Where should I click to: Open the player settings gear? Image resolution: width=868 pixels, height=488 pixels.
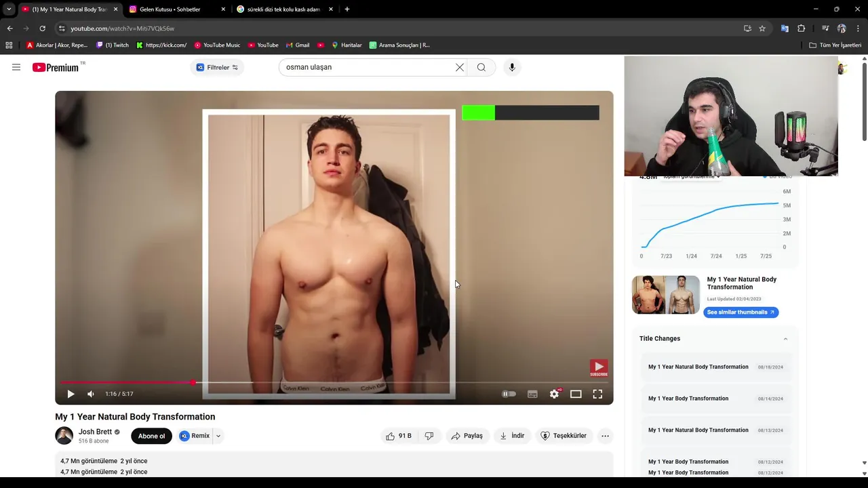(554, 394)
